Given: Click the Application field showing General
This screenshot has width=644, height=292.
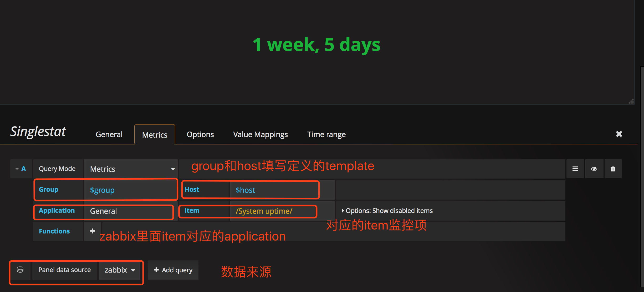Looking at the screenshot, I should (x=129, y=211).
